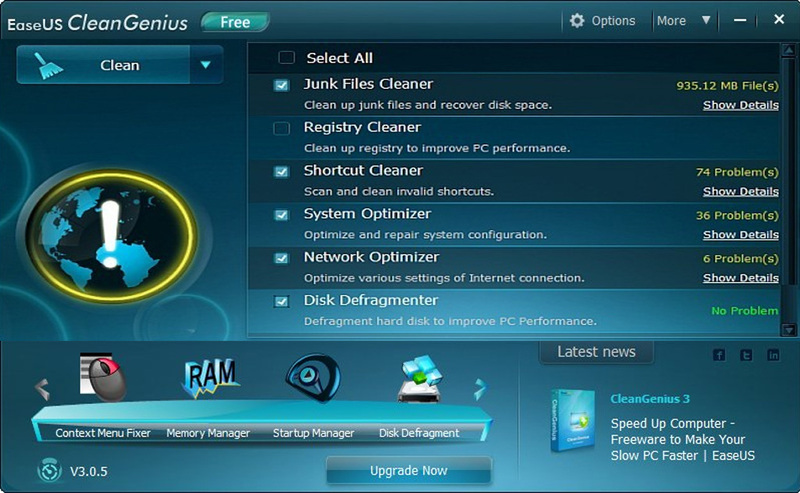This screenshot has height=493, width=800.
Task: Click the Upgrade Now button
Action: click(x=409, y=470)
